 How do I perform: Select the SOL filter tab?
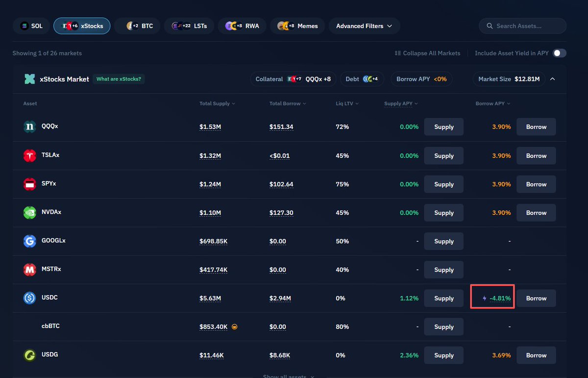[x=31, y=26]
